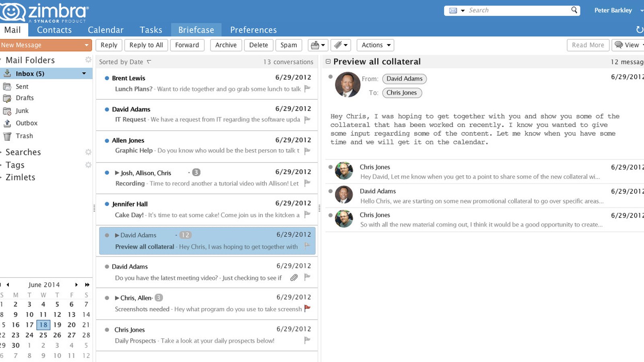The height and width of the screenshot is (362, 644).
Task: Open the Outbox folder
Action: (x=27, y=123)
